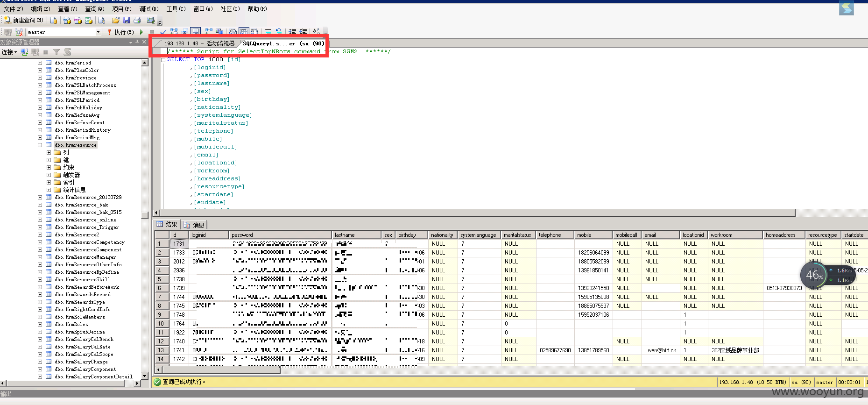Expand the Columns (列) folder
Screen dimensions: 868x405
click(x=49, y=153)
